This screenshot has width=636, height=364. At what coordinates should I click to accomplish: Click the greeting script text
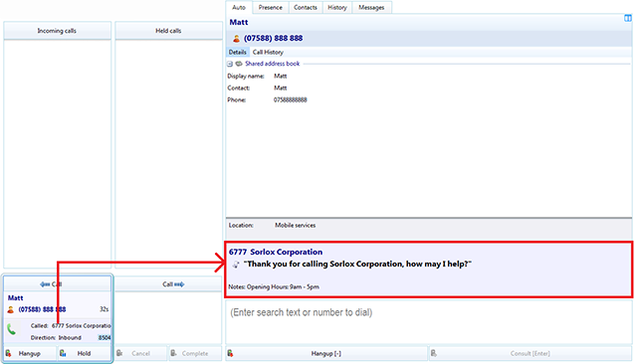(357, 264)
